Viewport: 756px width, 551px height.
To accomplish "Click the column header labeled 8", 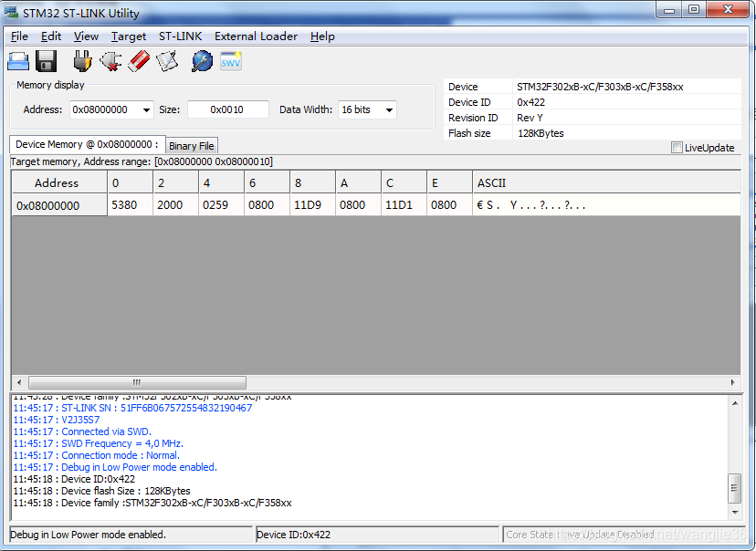I will pos(312,183).
